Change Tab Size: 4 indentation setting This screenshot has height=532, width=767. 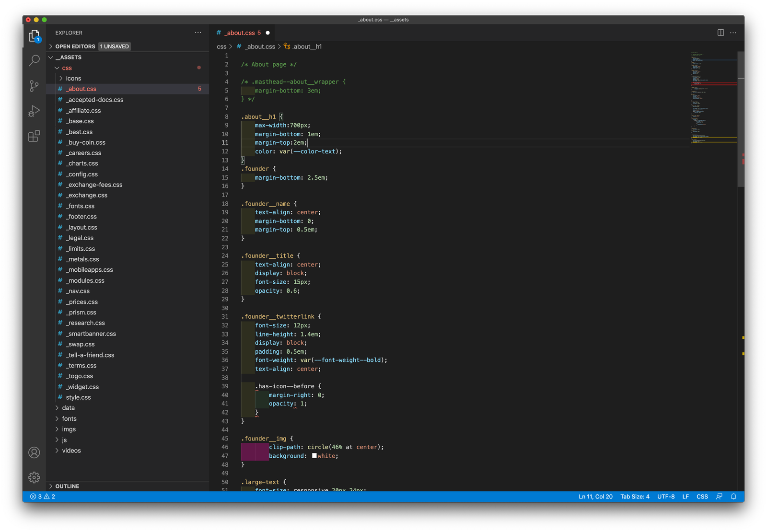[635, 497]
